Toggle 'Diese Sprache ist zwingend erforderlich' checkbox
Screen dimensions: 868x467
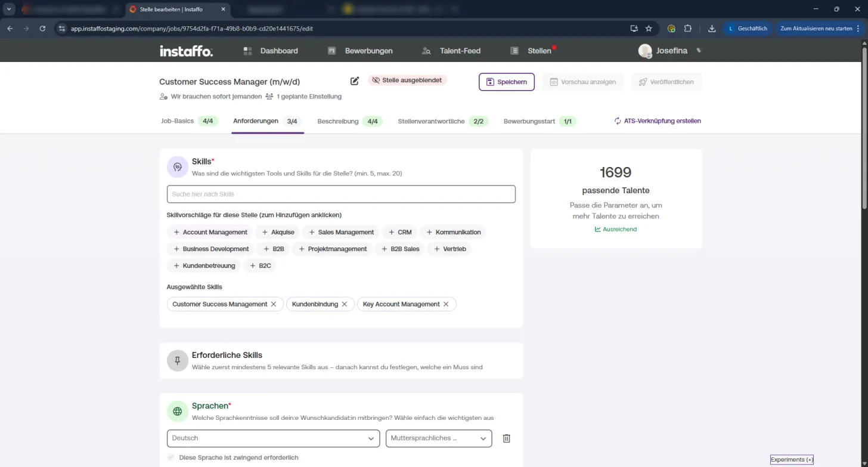[172, 457]
